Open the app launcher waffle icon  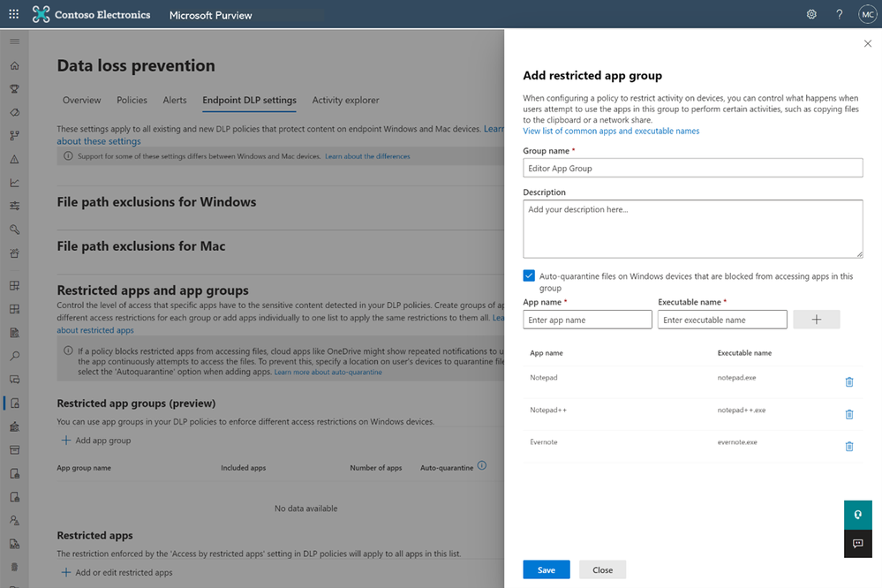pyautogui.click(x=13, y=14)
